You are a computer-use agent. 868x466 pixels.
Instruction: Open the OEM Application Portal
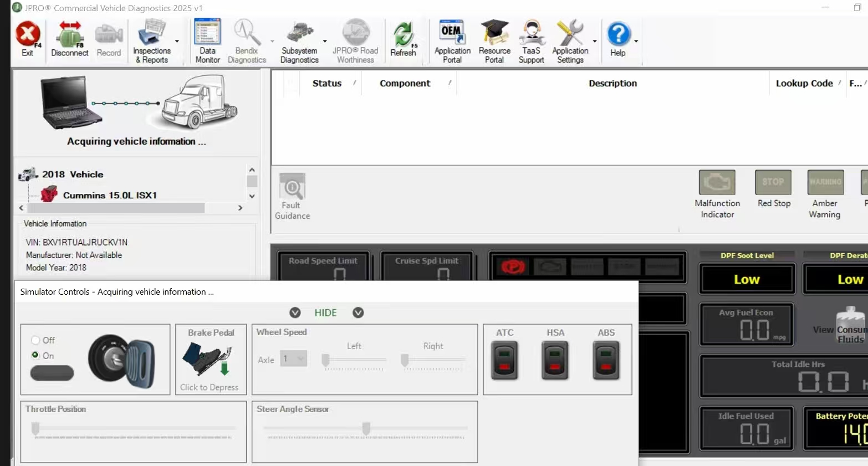452,41
